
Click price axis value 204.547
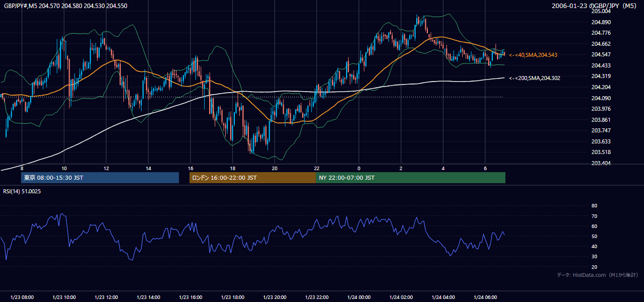pos(601,54)
